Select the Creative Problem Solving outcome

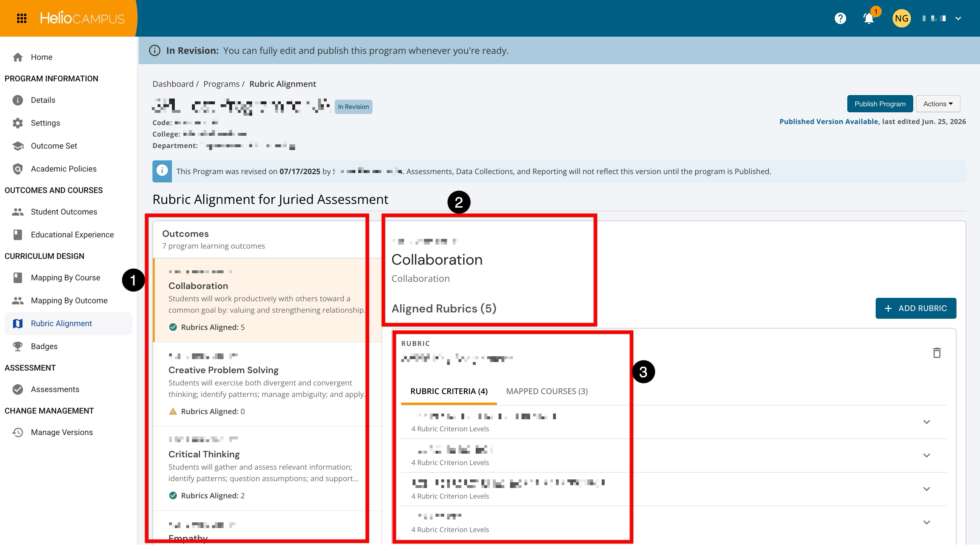(267, 384)
